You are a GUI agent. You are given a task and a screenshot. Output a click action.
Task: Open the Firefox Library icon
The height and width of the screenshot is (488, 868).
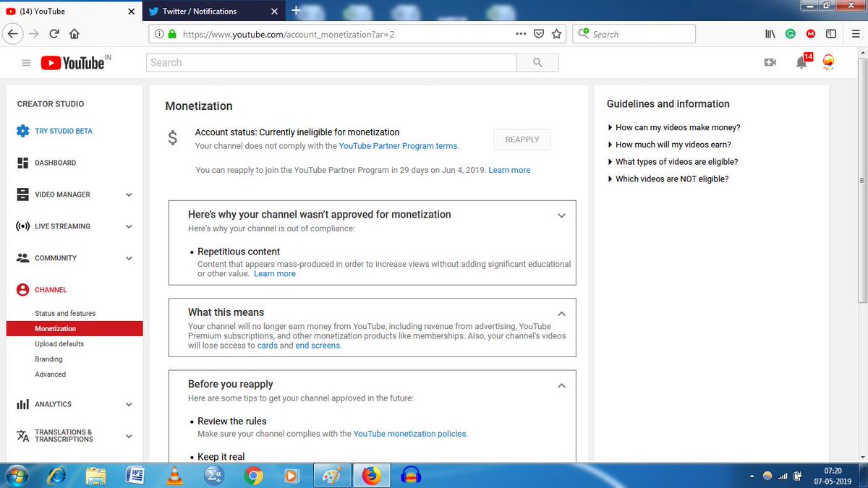tap(771, 34)
